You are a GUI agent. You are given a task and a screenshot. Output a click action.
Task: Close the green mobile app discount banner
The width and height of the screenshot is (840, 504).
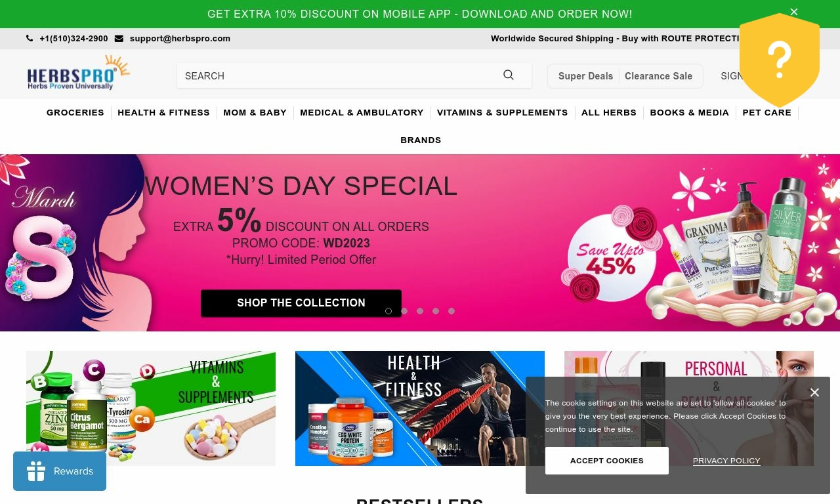tap(794, 12)
